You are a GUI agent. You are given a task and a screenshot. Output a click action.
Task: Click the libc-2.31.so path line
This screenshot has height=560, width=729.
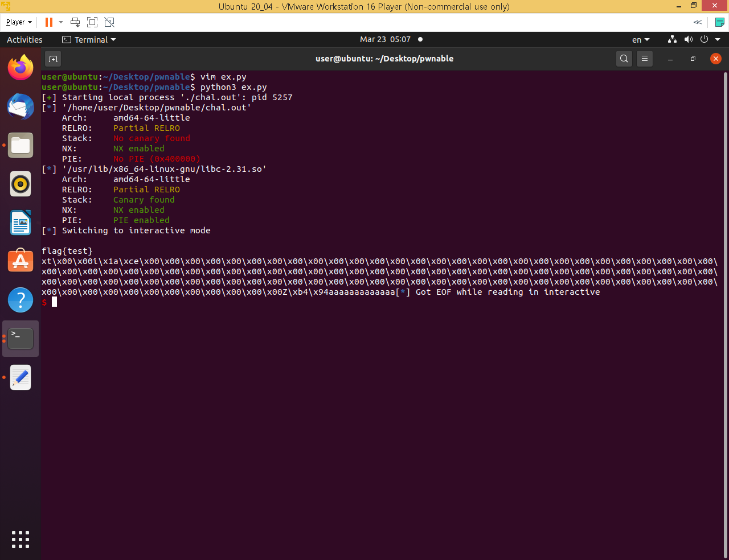point(154,169)
